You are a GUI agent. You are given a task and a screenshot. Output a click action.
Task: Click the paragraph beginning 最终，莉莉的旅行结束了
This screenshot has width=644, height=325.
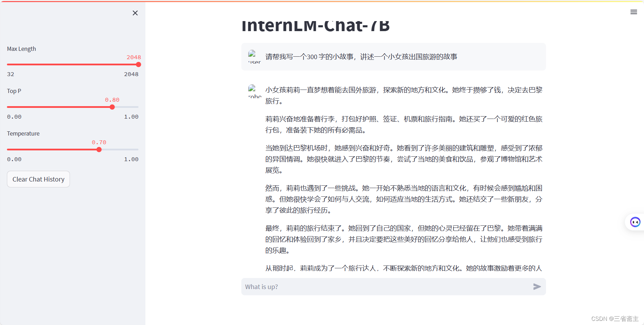(x=404, y=239)
